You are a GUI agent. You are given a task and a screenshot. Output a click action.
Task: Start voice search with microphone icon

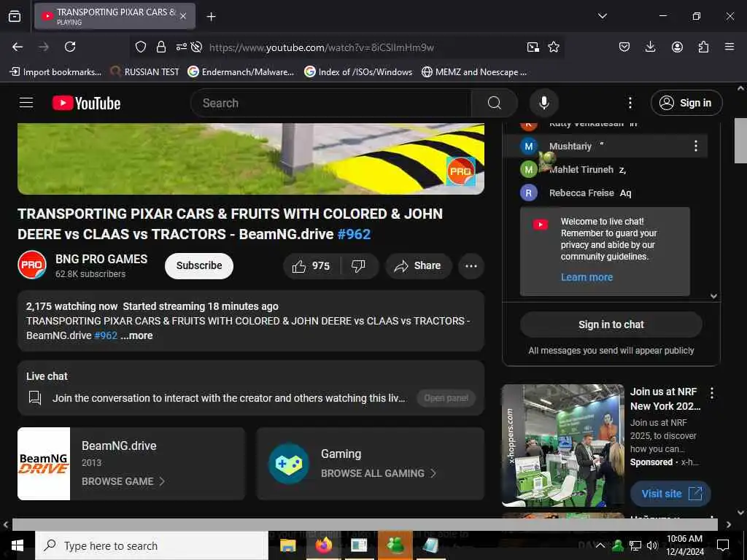coord(544,103)
